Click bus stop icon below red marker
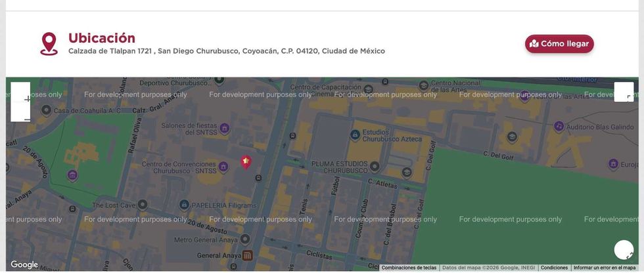The height and width of the screenshot is (273, 644). (x=258, y=177)
